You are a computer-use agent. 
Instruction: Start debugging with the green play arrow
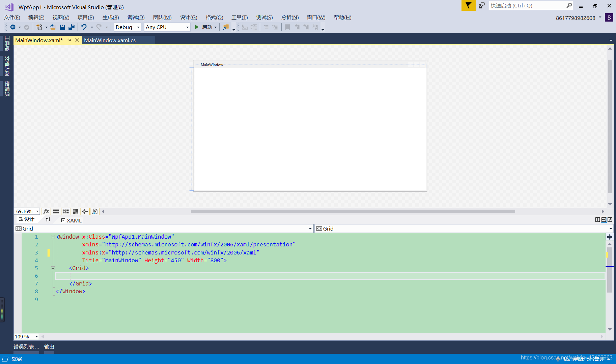pos(197,27)
